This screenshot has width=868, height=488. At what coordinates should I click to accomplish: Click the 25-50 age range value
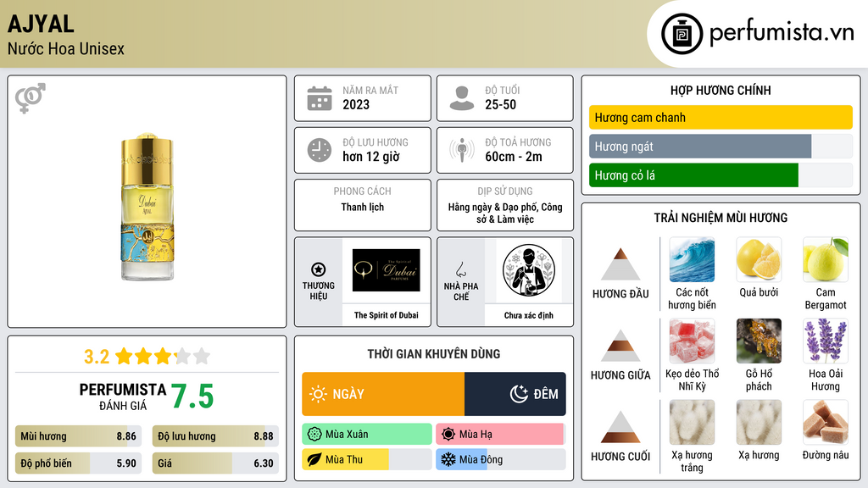tap(500, 104)
